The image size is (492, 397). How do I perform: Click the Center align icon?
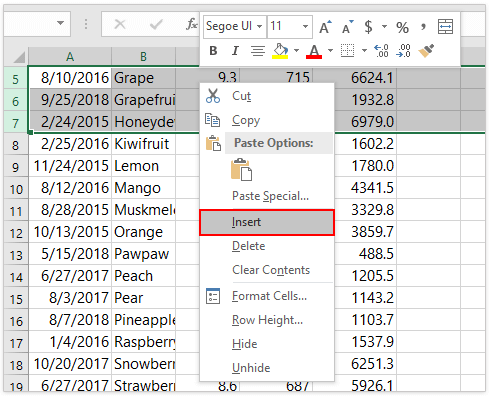tap(258, 51)
